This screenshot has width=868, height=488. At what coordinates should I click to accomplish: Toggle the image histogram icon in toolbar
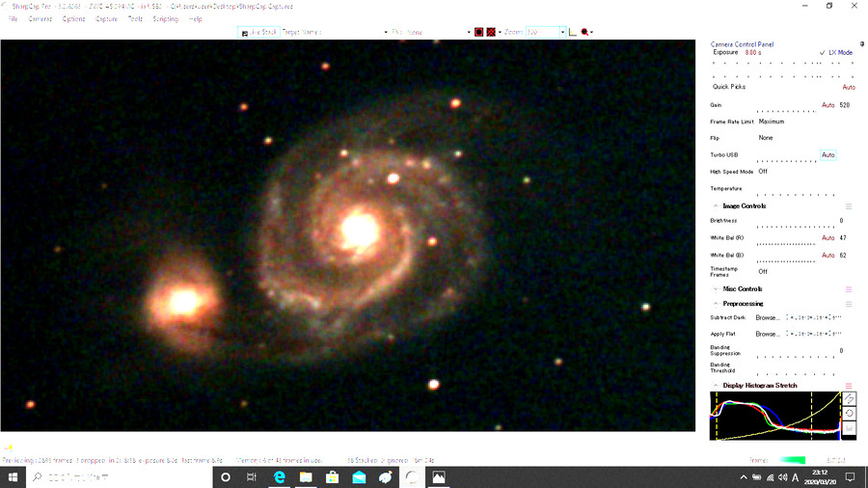point(572,32)
